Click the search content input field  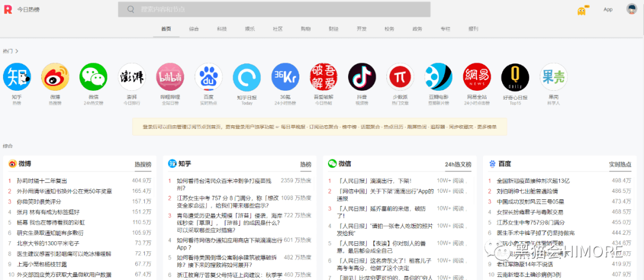pyautogui.click(x=274, y=10)
